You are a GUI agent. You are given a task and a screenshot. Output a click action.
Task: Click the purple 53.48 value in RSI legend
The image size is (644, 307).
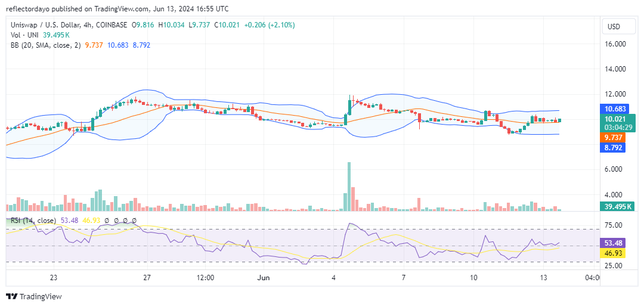click(x=68, y=221)
